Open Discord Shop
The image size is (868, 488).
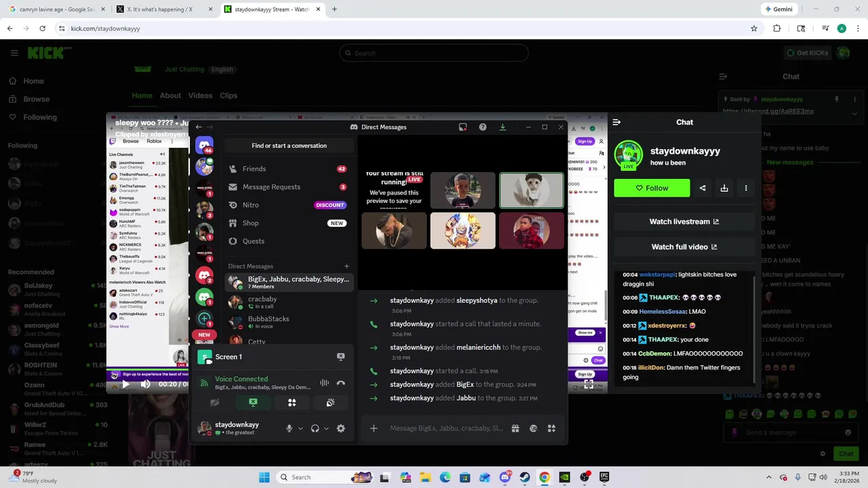(x=289, y=223)
